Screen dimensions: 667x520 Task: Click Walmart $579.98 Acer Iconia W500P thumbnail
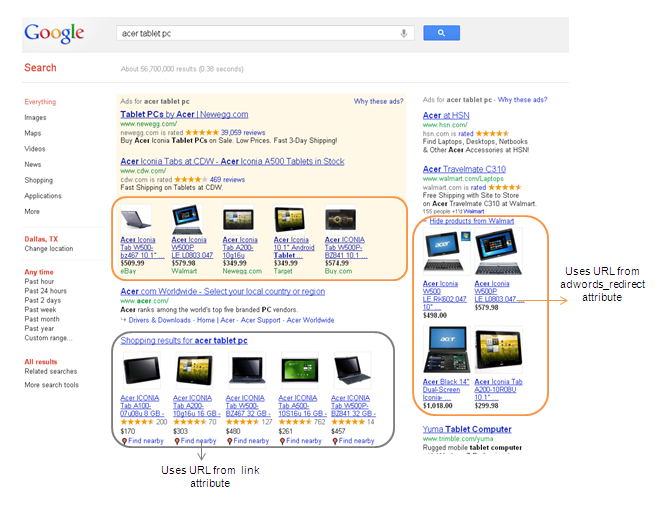point(187,219)
